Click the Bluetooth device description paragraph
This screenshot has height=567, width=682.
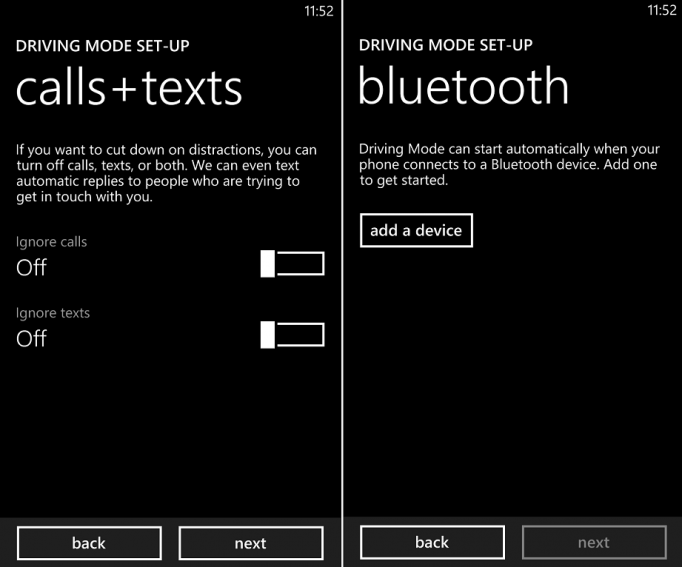click(x=509, y=164)
